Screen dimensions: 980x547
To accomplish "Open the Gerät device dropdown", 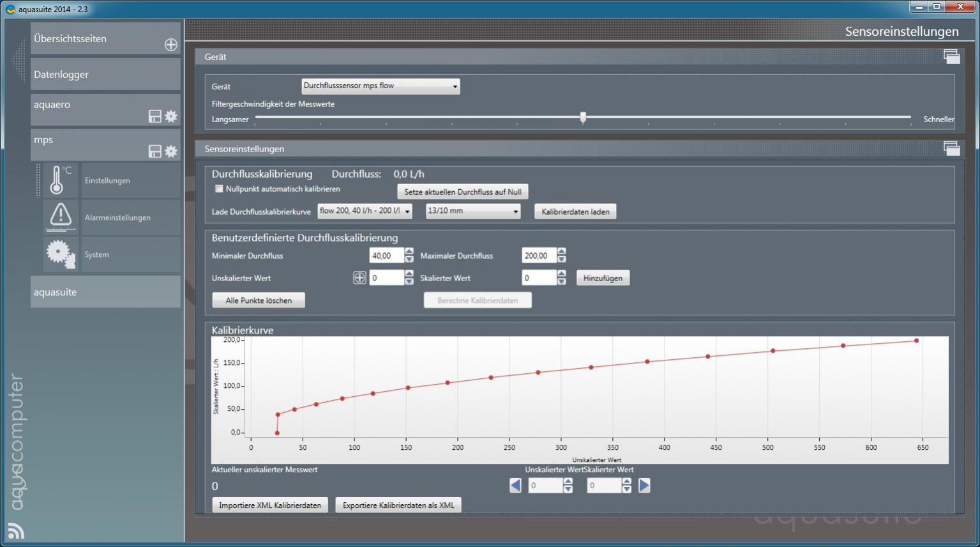I will coord(381,86).
